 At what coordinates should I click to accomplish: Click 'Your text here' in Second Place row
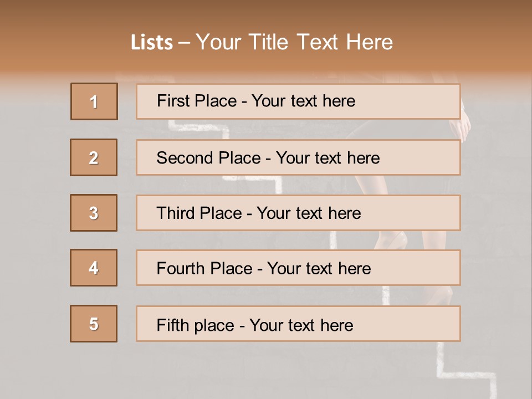tap(328, 158)
